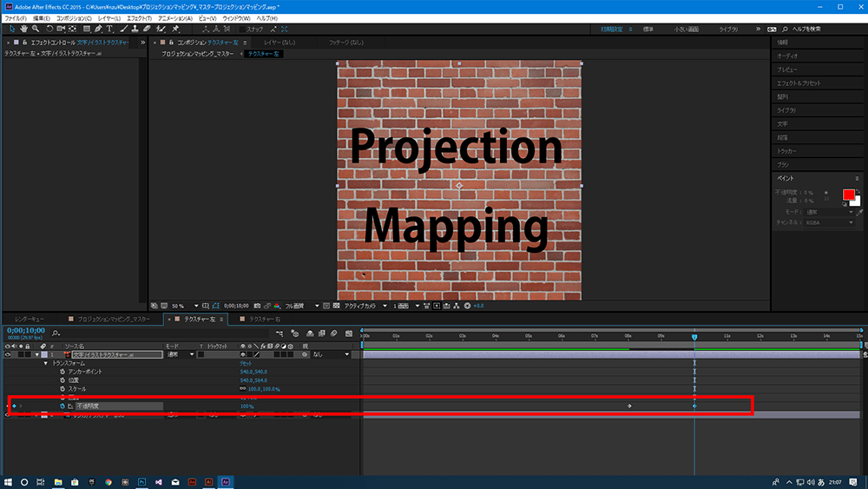Viewport: 868px width, 489px height.
Task: Click the Draft 3D icon in timeline
Action: (294, 334)
